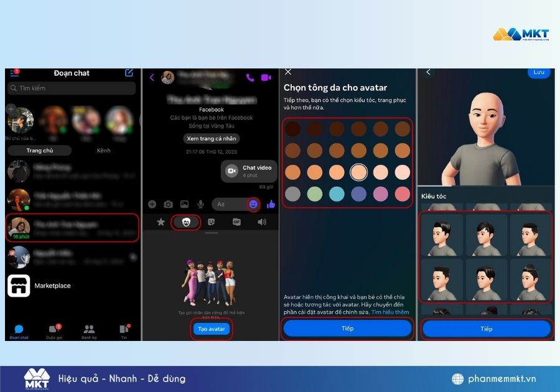Add a note via the plus story icon
560x392 pixels.
(11, 109)
